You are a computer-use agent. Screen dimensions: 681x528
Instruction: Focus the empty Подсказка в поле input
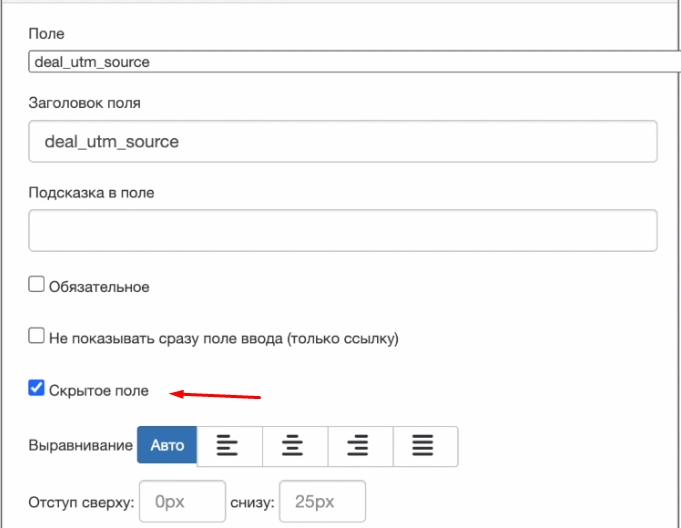pyautogui.click(x=342, y=230)
